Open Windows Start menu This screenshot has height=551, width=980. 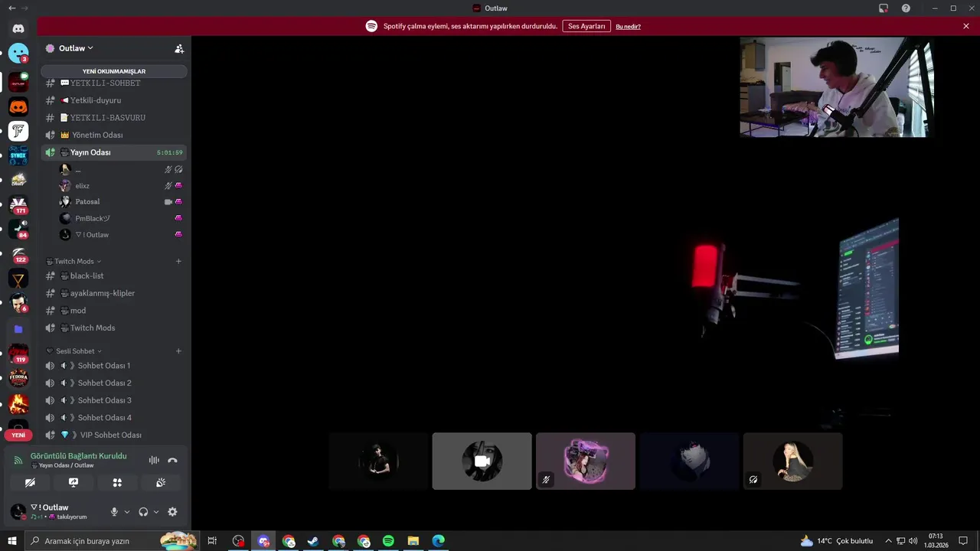(x=11, y=541)
